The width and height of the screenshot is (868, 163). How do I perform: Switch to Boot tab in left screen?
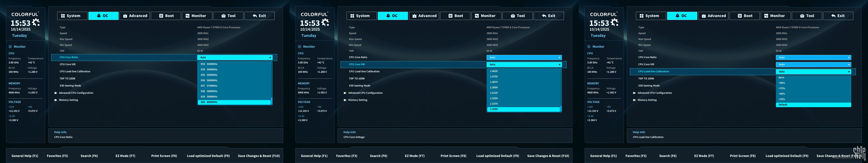coord(166,16)
